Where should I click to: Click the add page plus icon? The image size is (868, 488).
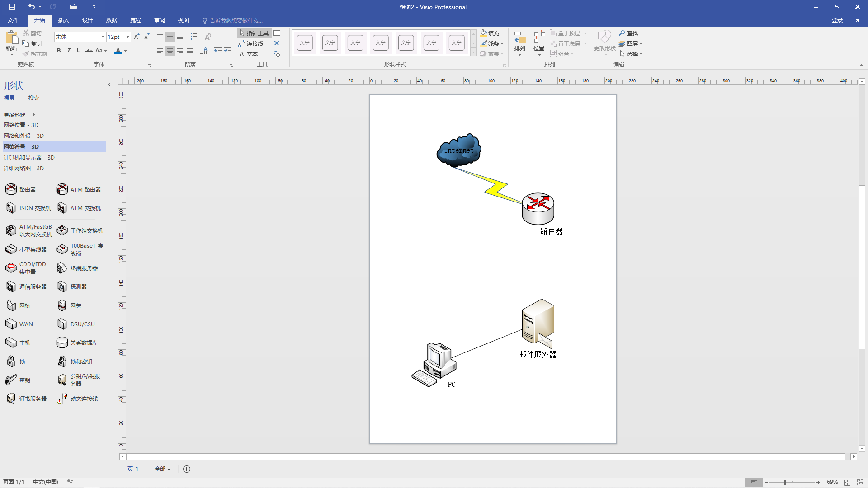coord(187,469)
